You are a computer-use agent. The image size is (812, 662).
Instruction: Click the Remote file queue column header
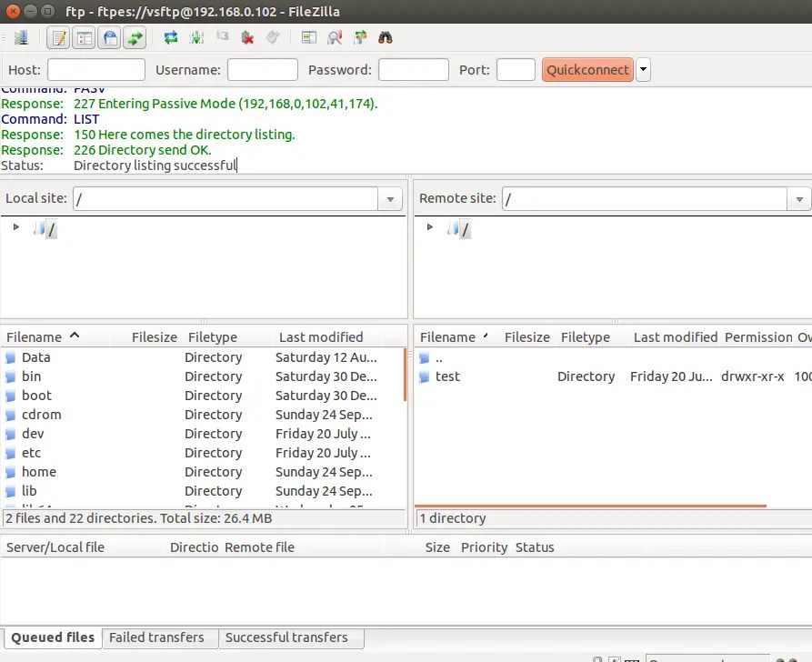pos(259,547)
